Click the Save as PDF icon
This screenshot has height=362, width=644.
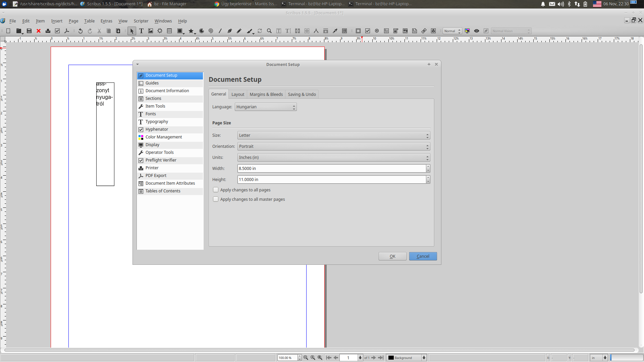coord(67,31)
